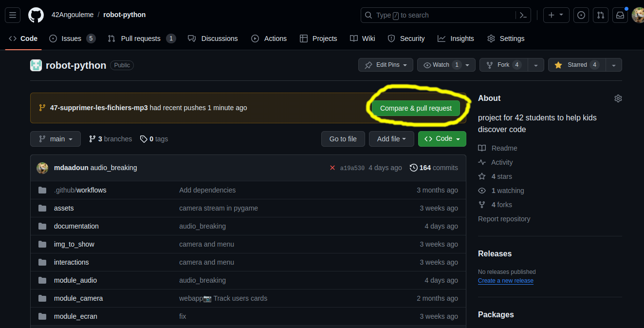Open the 3 branches link

(x=110, y=139)
